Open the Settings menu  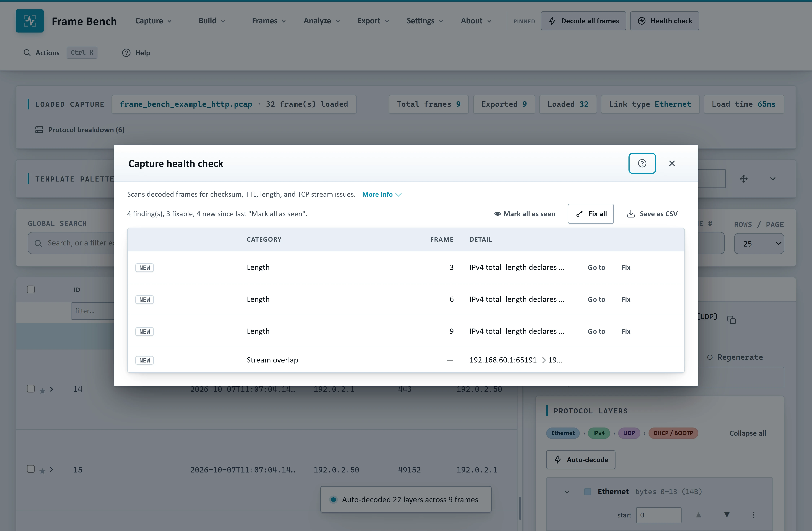[x=425, y=21]
